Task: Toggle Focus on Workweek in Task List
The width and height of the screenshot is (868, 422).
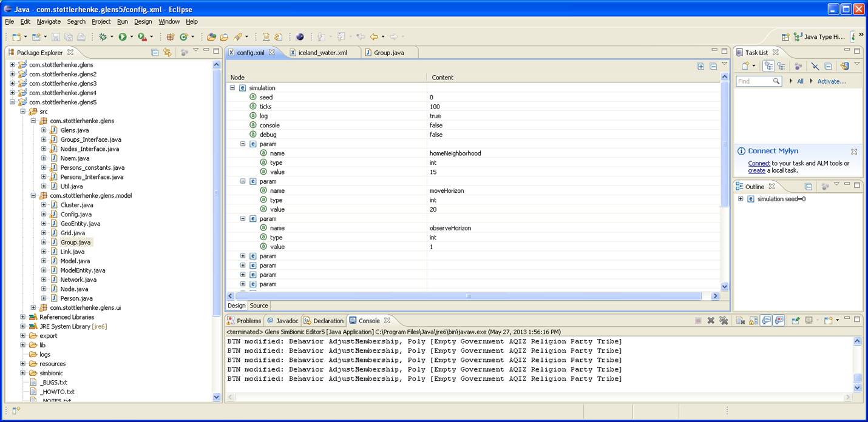Action: tap(798, 66)
